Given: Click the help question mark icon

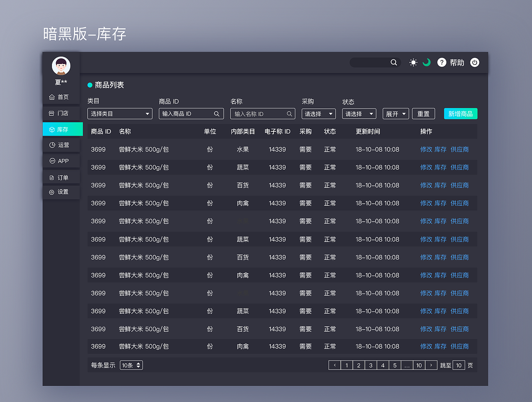Looking at the screenshot, I should coord(441,62).
